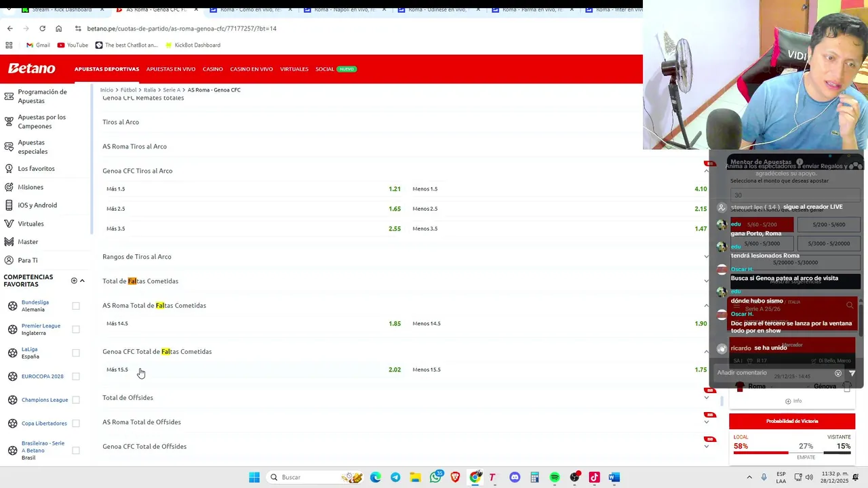Open Discord from the taskbar
868x488 pixels.
tap(515, 477)
